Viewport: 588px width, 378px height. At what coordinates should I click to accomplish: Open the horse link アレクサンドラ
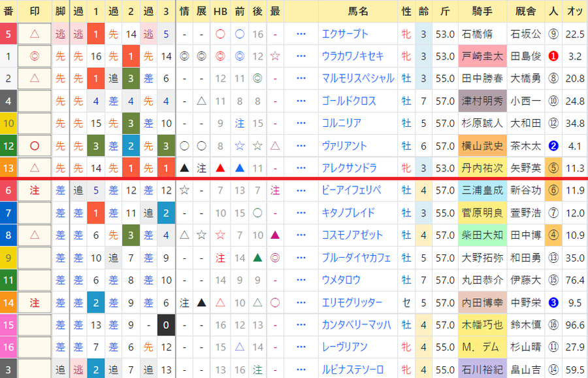[x=349, y=168]
